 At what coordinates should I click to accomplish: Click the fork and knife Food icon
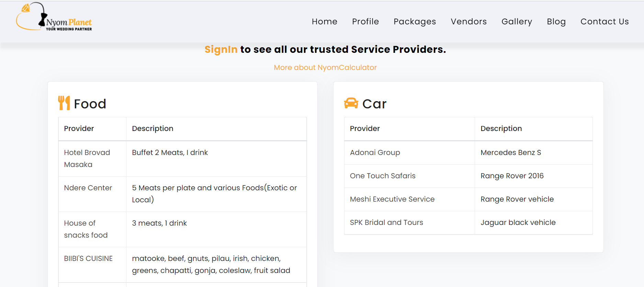[x=64, y=103]
